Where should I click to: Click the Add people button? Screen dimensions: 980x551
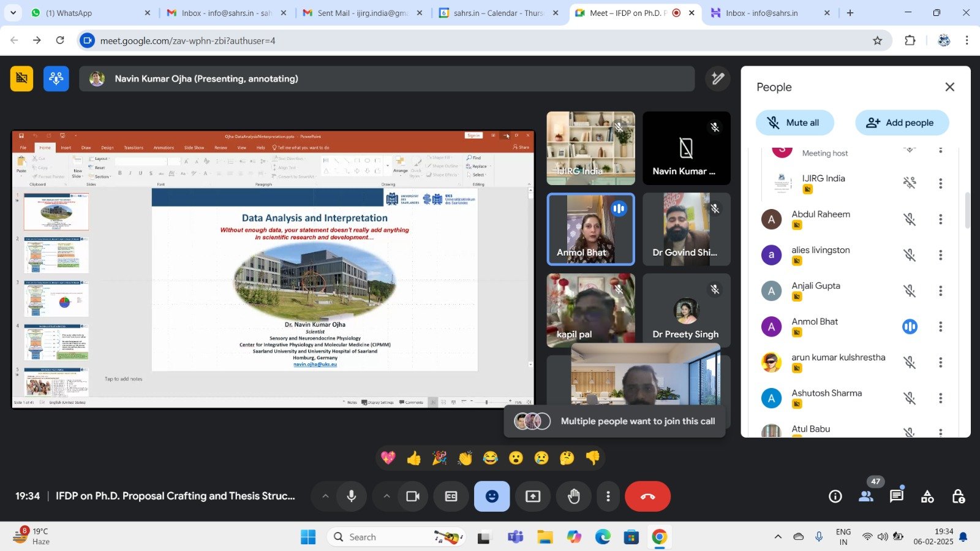pos(902,123)
